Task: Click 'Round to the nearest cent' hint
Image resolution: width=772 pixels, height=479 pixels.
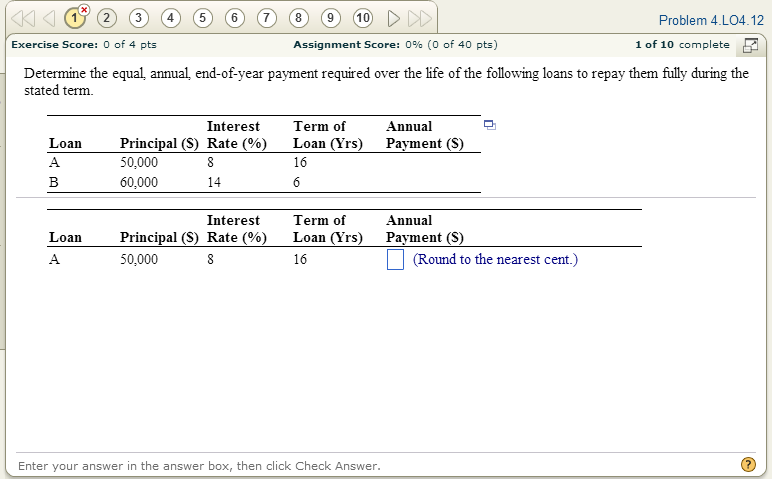Action: (x=495, y=259)
